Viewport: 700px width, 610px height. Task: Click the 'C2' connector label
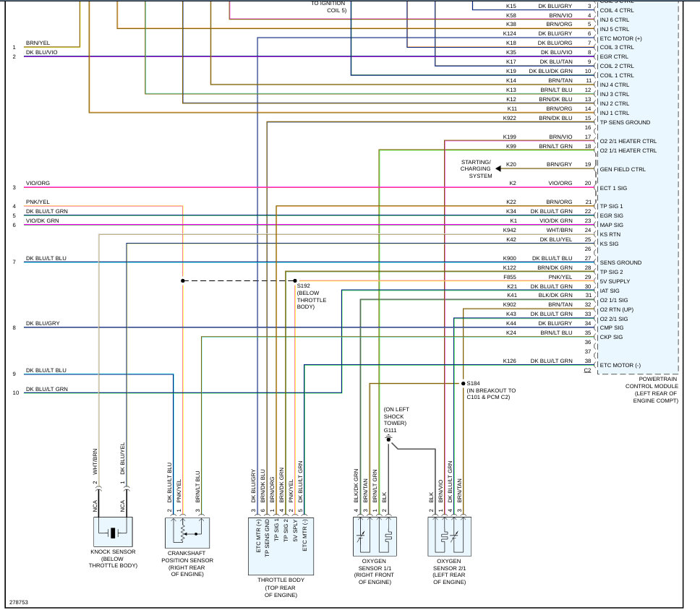point(587,370)
